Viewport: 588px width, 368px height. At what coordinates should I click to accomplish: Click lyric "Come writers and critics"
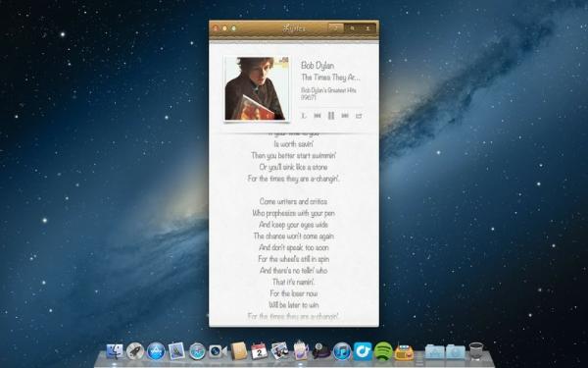(x=294, y=201)
